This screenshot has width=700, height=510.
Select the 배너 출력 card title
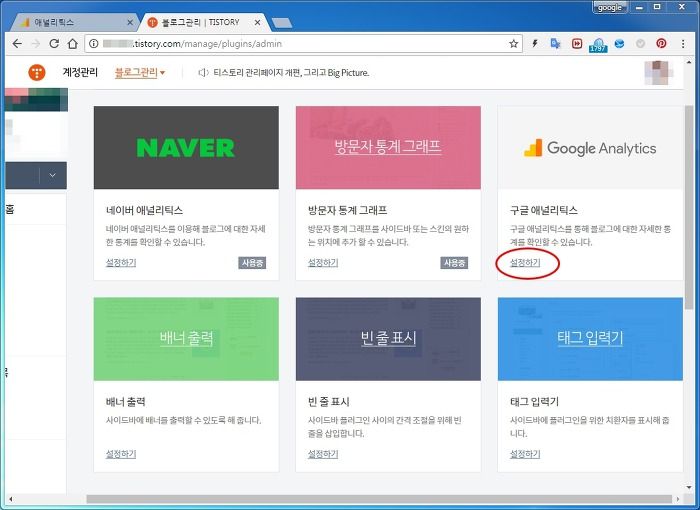(x=125, y=401)
